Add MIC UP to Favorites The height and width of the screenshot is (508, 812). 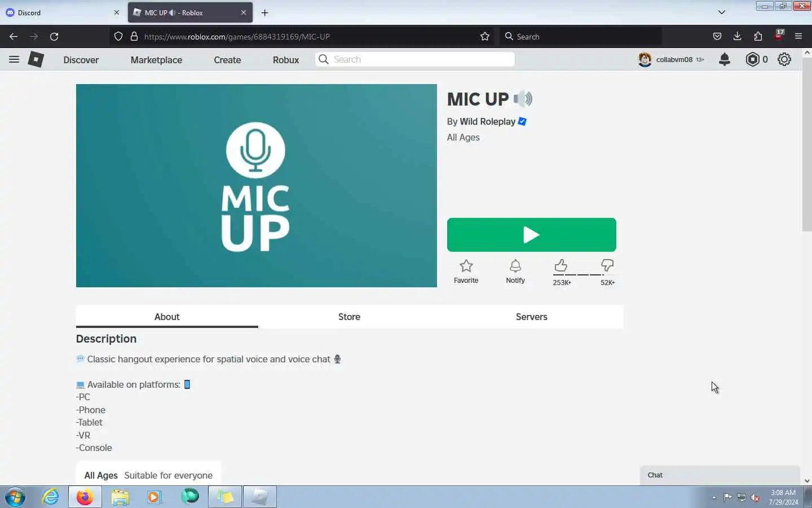(x=466, y=271)
